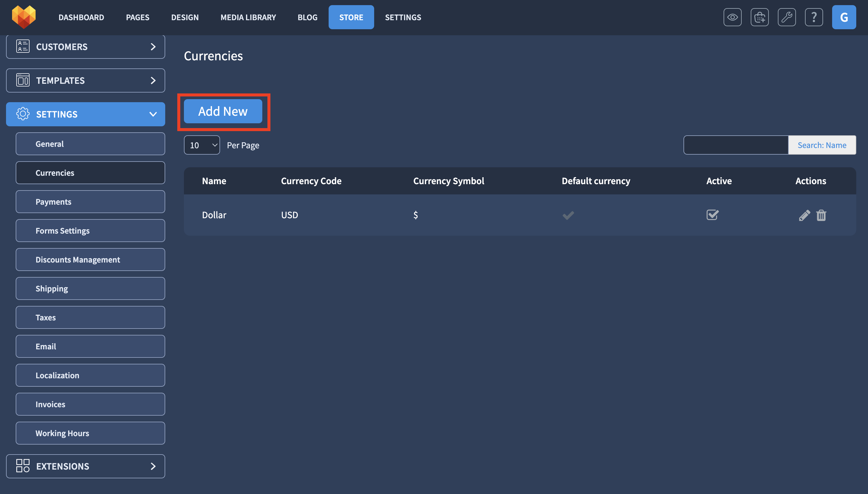Expand the Templates section chevron

(153, 80)
